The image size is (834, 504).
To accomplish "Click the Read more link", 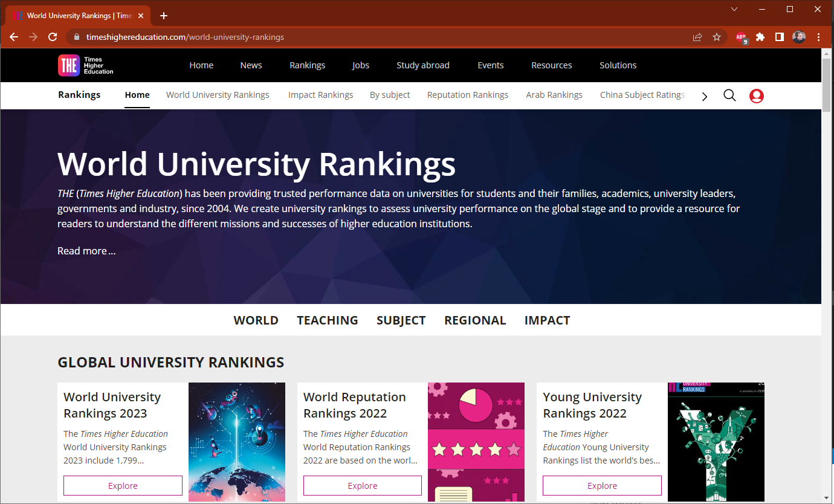I will [x=86, y=251].
